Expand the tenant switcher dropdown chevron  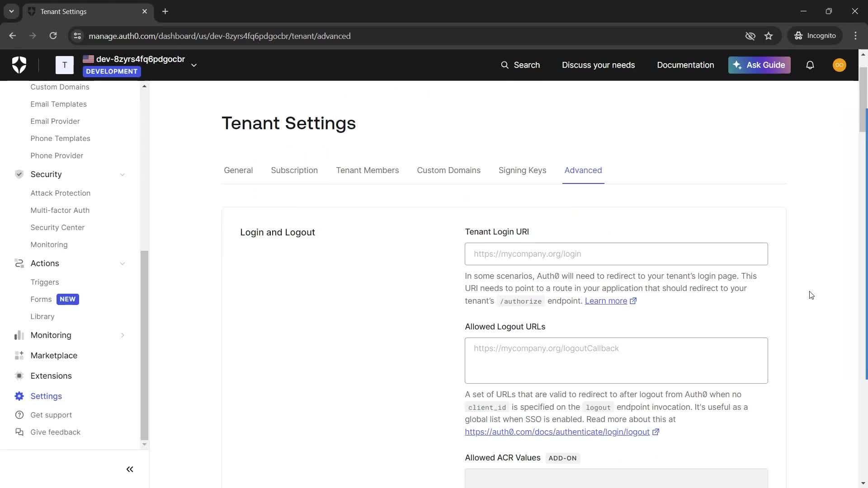pos(194,66)
